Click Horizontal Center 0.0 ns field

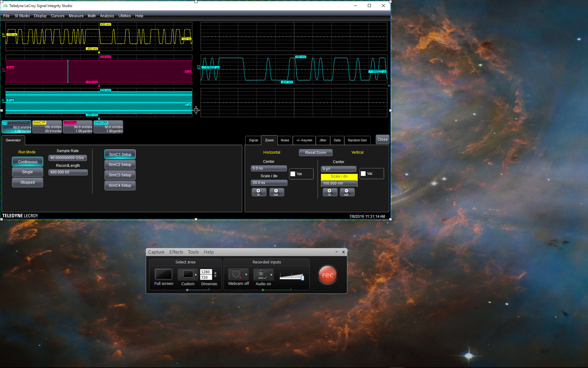(x=269, y=168)
